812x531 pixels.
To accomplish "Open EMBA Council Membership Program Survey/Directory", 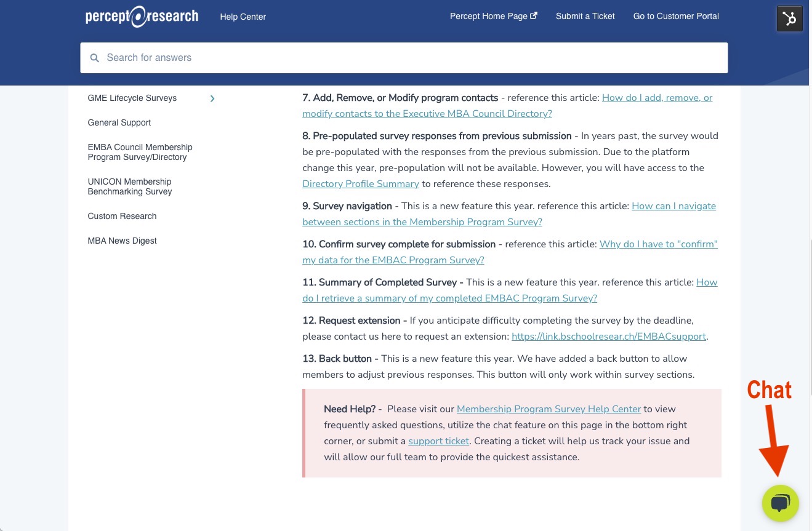I will click(140, 152).
